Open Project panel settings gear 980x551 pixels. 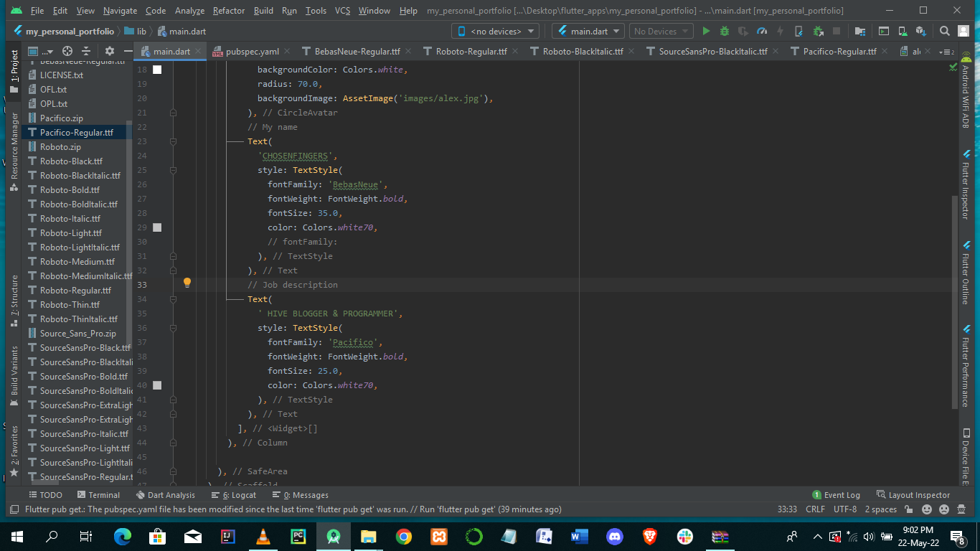pos(110,51)
